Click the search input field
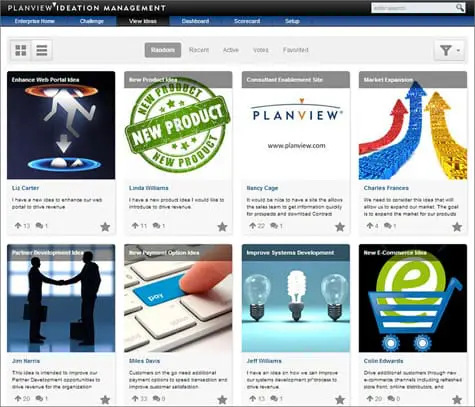Image resolution: width=475 pixels, height=407 pixels. click(414, 8)
